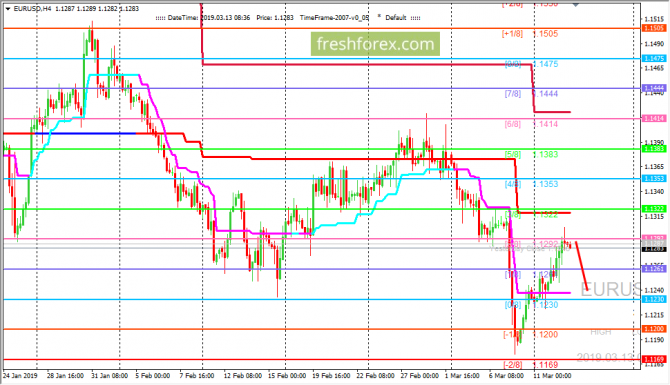
Task: Select the 11 Mar 00:00 time axis label
Action: pos(552,376)
